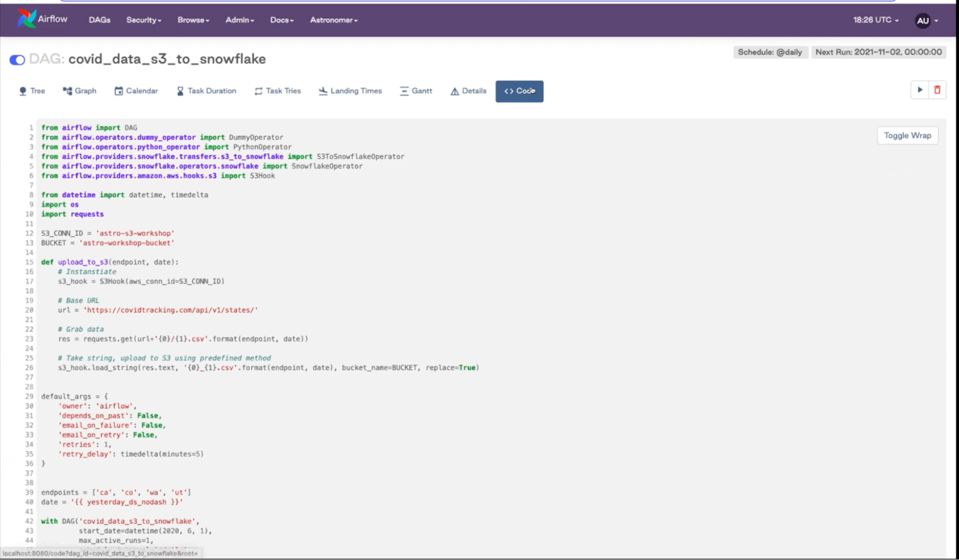Toggle line wrap in code view

coord(907,136)
